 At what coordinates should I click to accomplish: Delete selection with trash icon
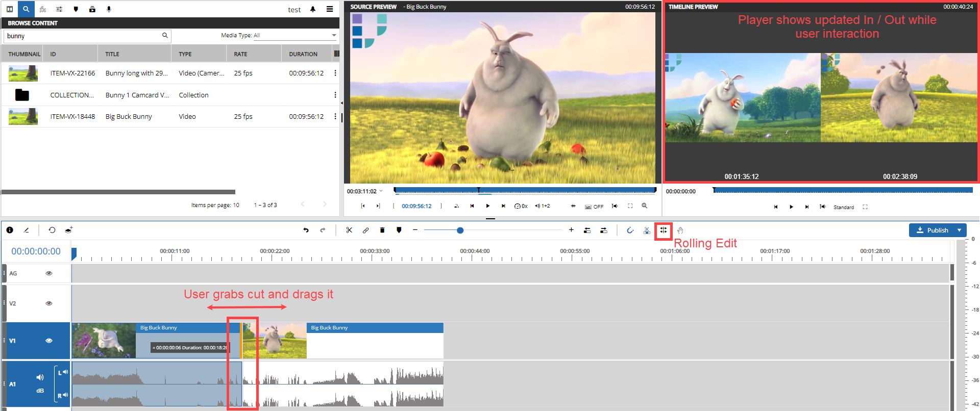(x=382, y=230)
